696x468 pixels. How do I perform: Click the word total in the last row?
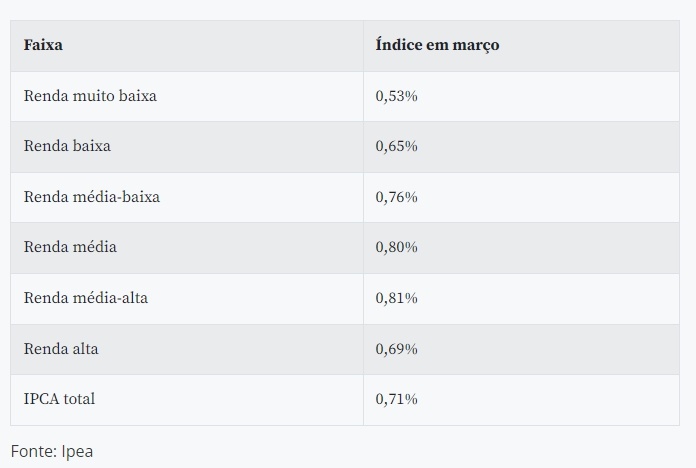[80, 399]
